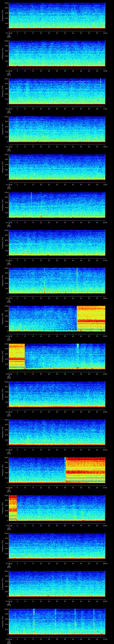Select the spectrogram panel starting at 19:18:00
The width and height of the screenshot is (114, 644).
pos(57,167)
